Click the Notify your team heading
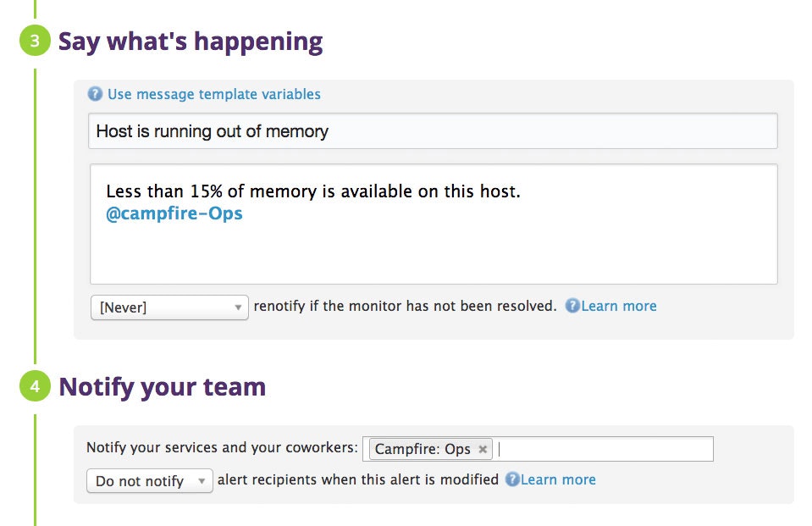This screenshot has width=812, height=526. tap(162, 387)
